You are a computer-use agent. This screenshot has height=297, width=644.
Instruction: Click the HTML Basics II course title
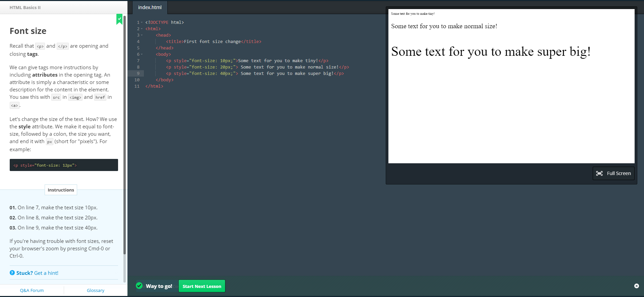click(25, 7)
